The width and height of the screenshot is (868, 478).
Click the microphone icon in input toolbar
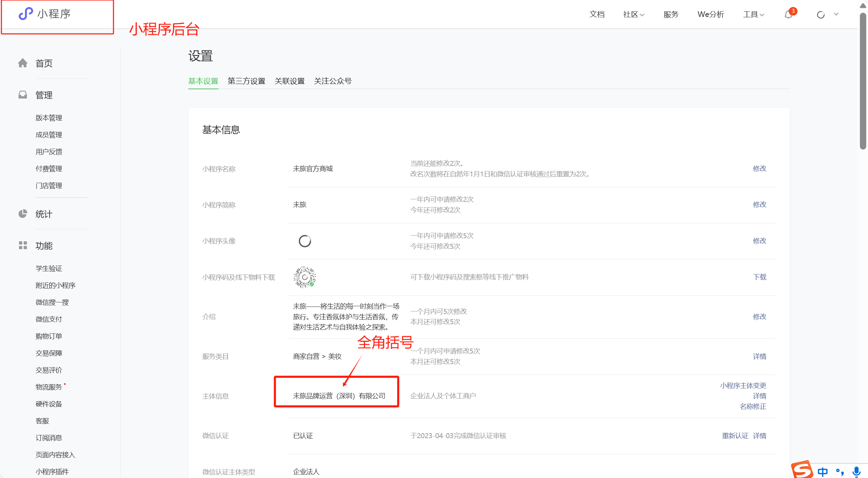point(856,472)
